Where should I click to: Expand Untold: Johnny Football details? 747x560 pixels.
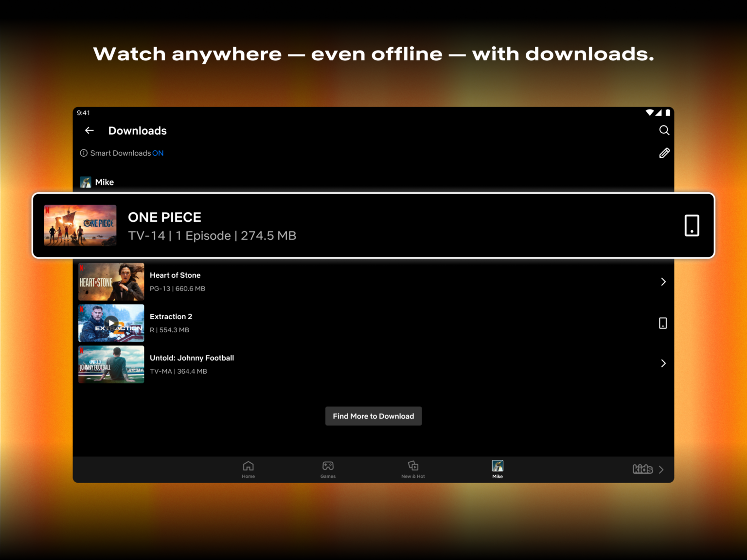pyautogui.click(x=663, y=363)
